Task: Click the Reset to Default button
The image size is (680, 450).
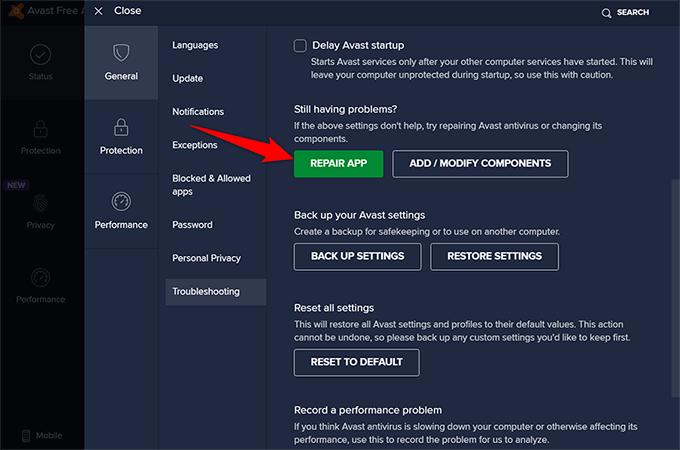Action: (356, 362)
